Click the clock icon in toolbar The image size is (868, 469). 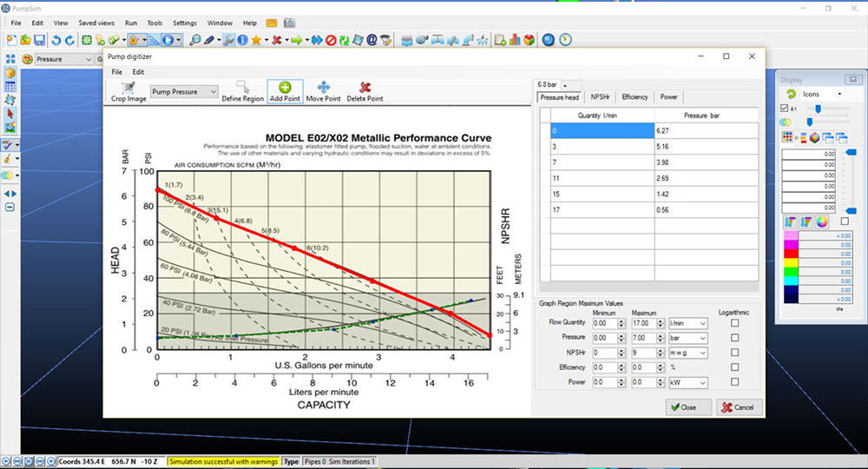pyautogui.click(x=565, y=40)
